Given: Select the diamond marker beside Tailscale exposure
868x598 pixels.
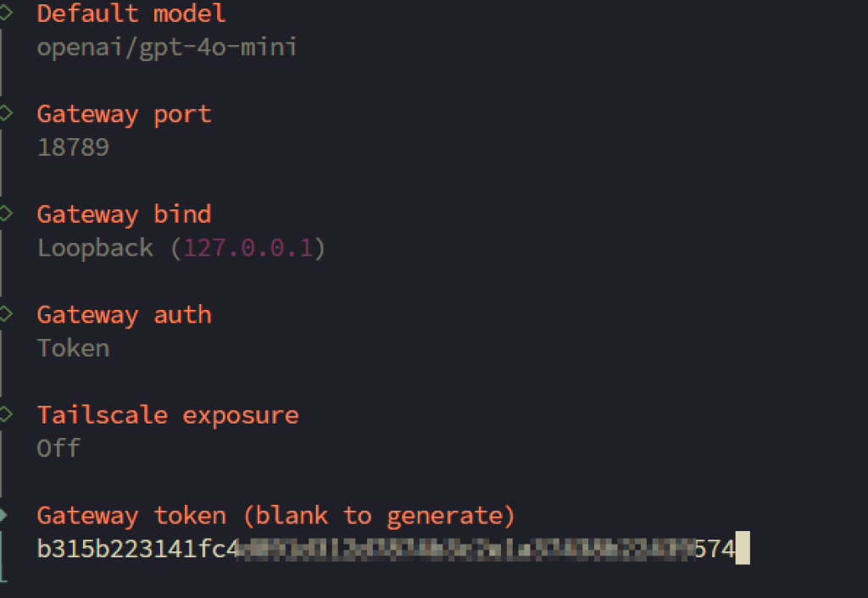Looking at the screenshot, I should pyautogui.click(x=6, y=414).
